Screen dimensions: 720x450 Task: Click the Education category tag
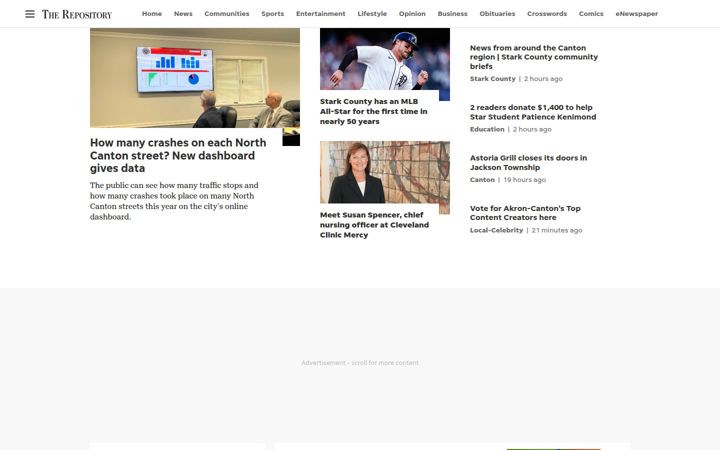(x=487, y=129)
